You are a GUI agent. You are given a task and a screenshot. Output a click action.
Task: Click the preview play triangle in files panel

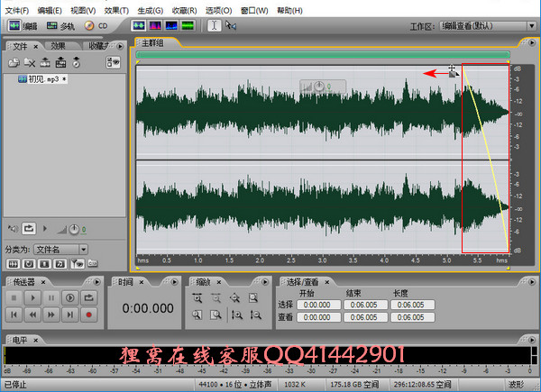[x=45, y=228]
